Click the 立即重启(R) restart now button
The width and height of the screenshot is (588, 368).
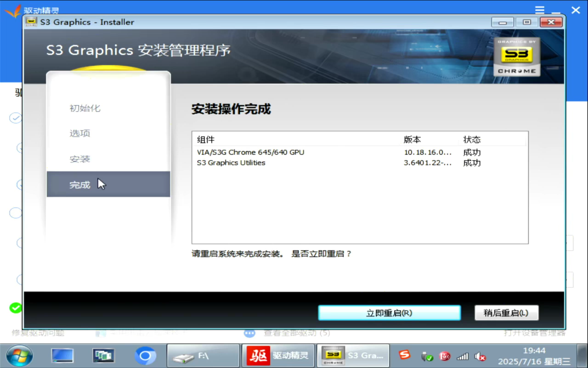(389, 313)
